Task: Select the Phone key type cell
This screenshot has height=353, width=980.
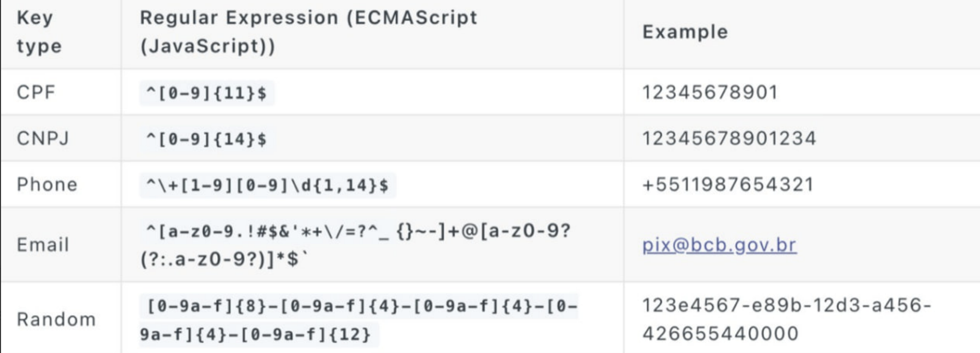Action: (x=47, y=185)
